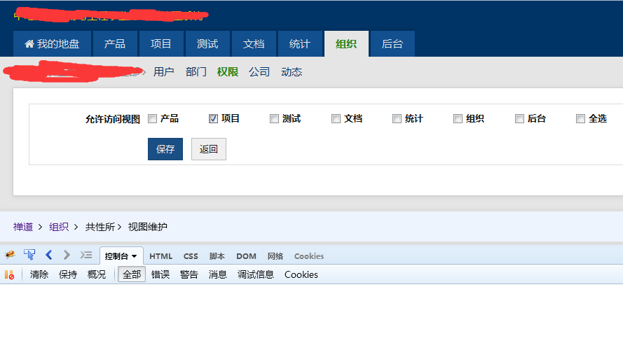Check the 产品 view checkbox
This screenshot has height=364, width=623.
[152, 119]
